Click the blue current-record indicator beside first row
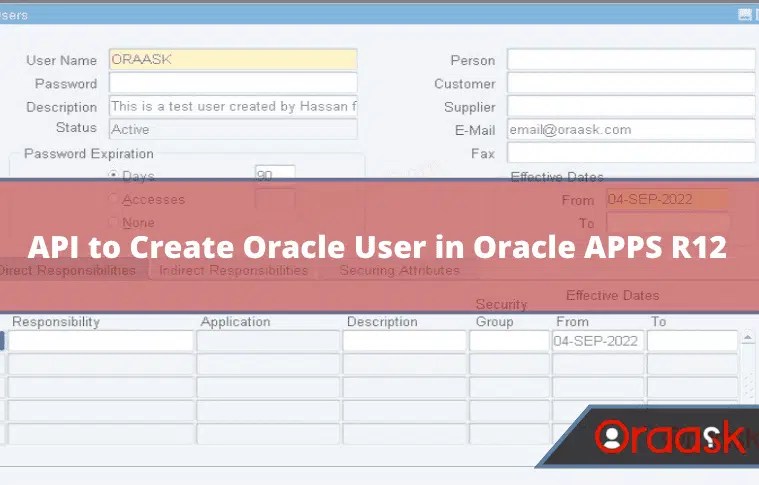The image size is (759, 485). point(2,341)
